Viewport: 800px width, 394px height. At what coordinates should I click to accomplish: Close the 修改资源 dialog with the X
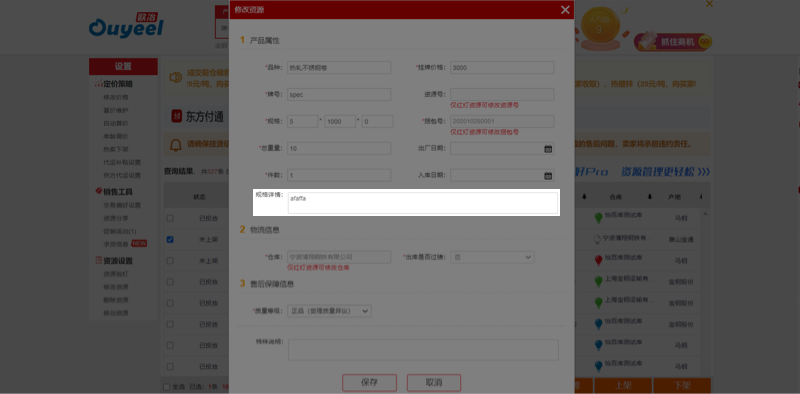click(565, 10)
